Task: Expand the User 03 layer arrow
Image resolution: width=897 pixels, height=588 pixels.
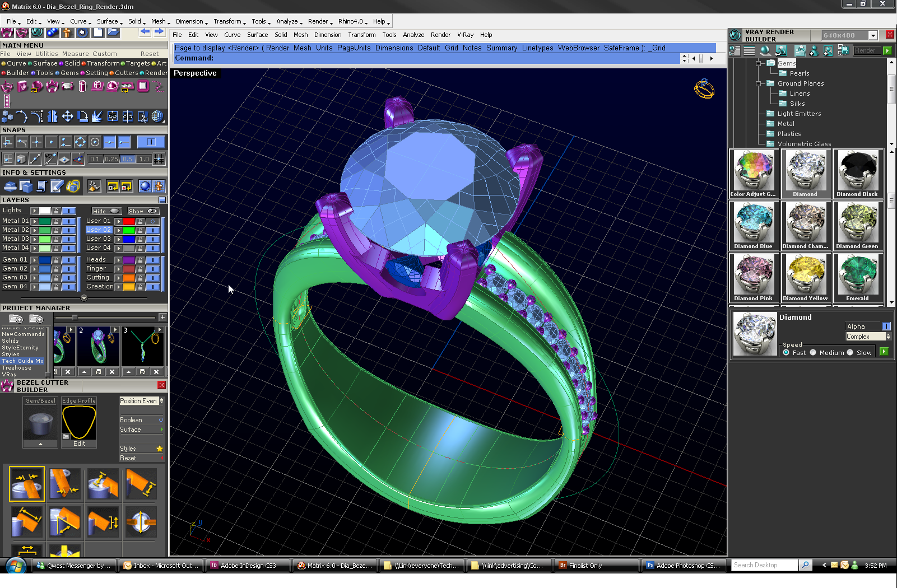Action: 118,239
